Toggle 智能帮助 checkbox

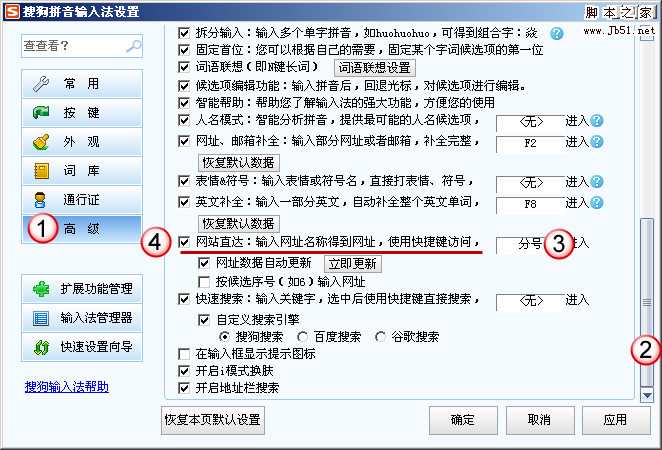184,103
